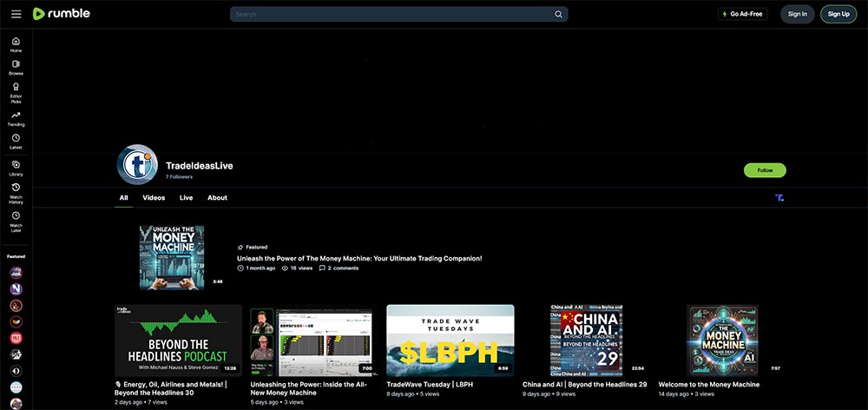Open featured video title Unleash the Power

(359, 258)
